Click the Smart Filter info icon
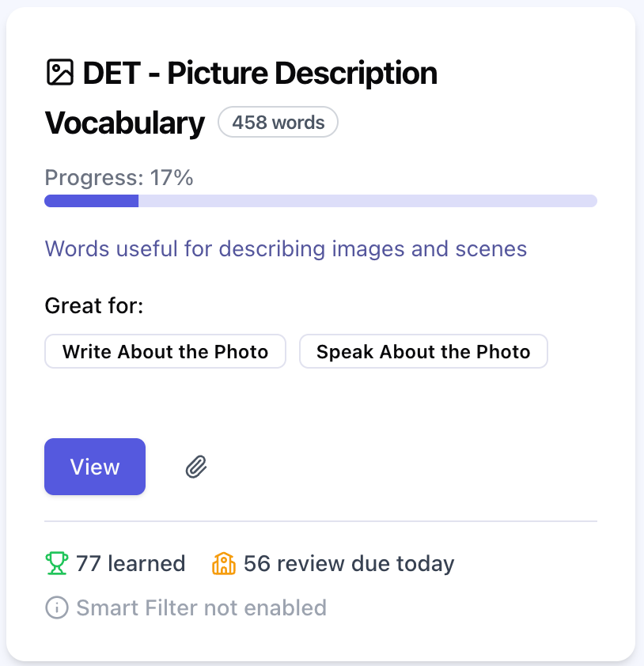Viewport: 644px width, 666px height. [x=57, y=607]
